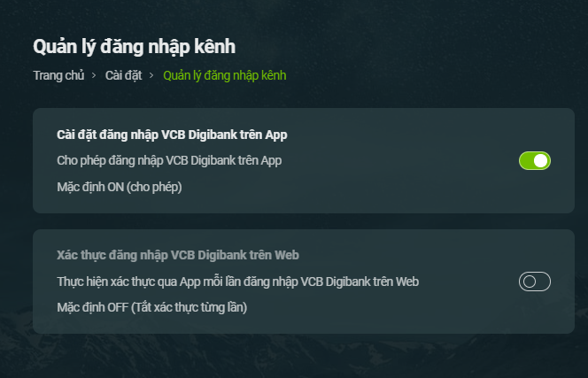Select the 'Cài đặt đăng nhập VCB Digibank trên App' title
Viewport: 588px width, 378px height.
[x=172, y=135]
